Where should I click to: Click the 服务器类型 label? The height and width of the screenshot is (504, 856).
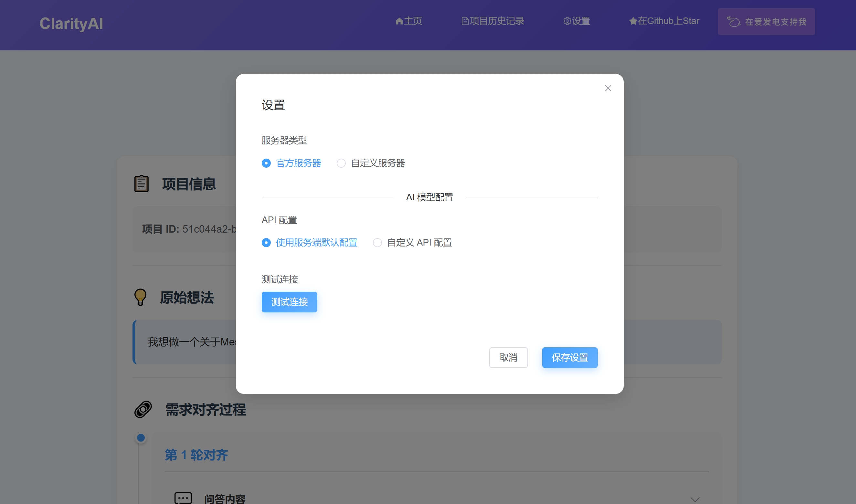coord(284,140)
